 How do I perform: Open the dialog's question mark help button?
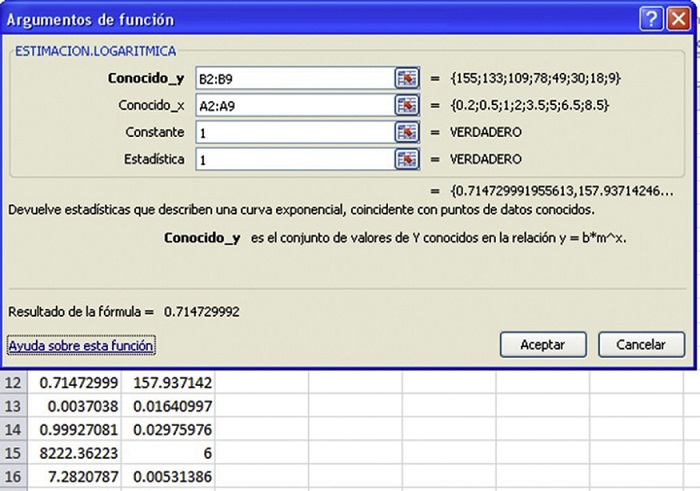pyautogui.click(x=651, y=19)
